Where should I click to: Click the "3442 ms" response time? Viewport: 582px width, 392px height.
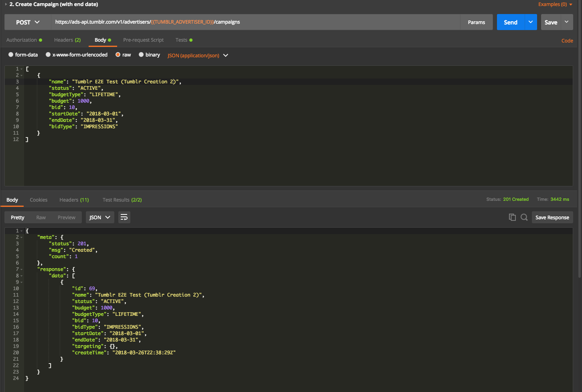coord(560,199)
